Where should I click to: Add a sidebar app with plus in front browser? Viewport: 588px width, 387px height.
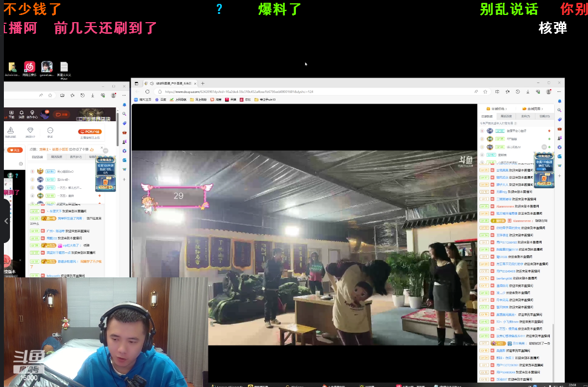click(559, 176)
